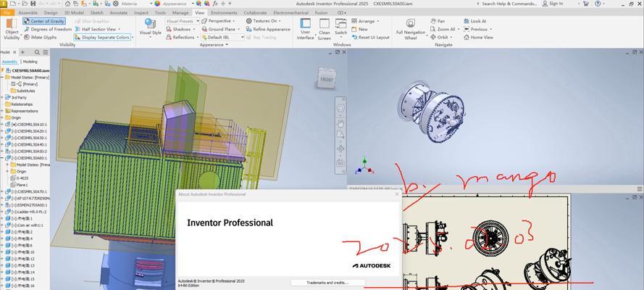Click the Textures On icon
The image size is (644, 290).
249,21
